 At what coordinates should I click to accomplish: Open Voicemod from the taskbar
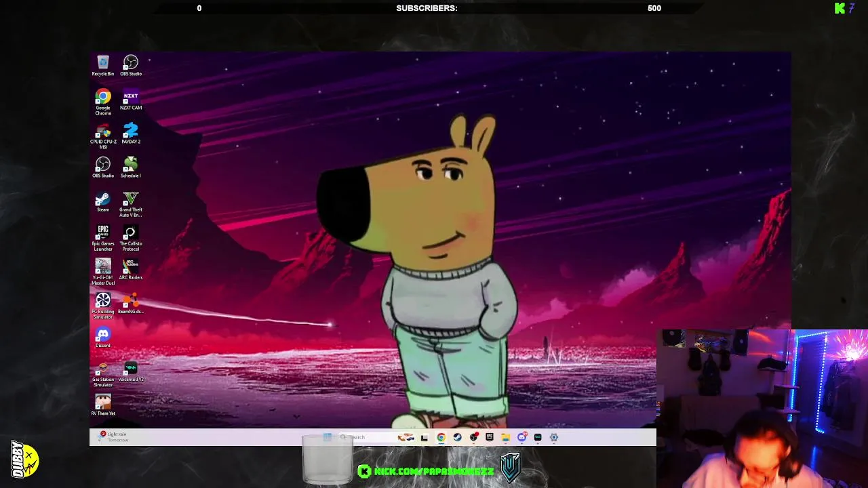pos(538,437)
